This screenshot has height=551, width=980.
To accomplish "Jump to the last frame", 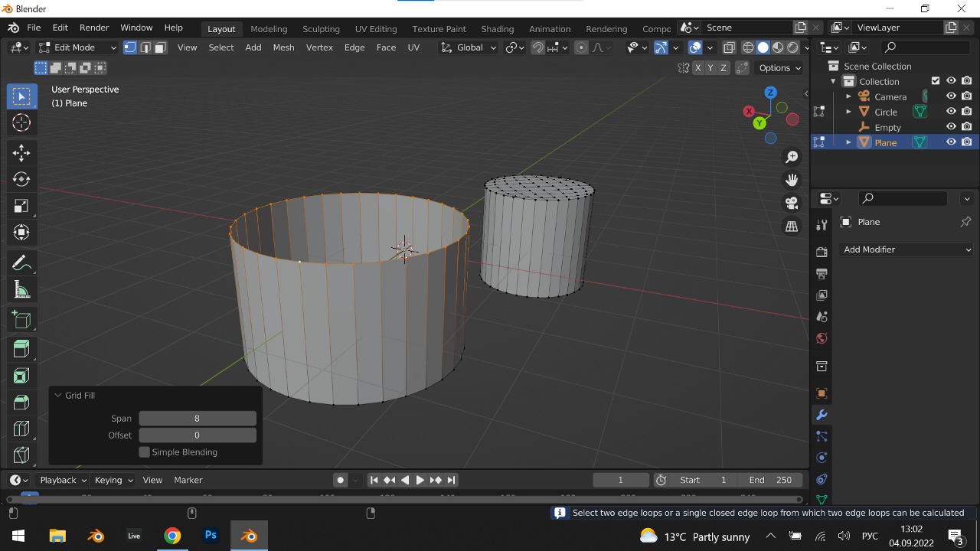I will [452, 480].
